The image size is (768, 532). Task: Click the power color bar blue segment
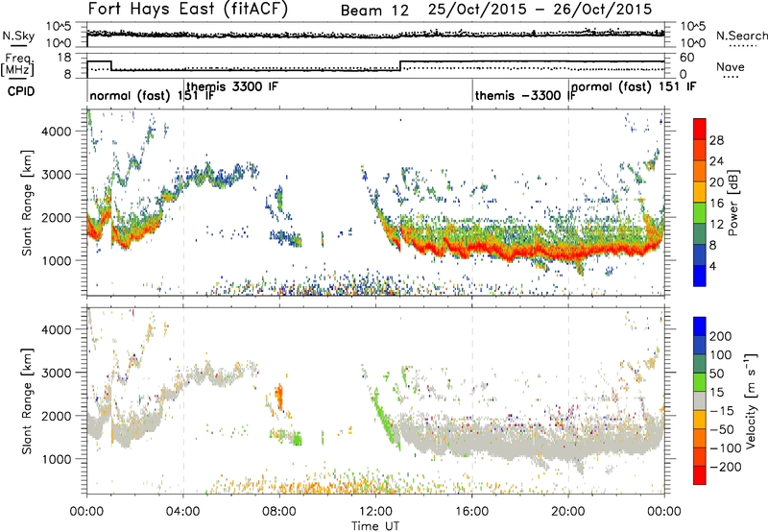click(x=700, y=276)
